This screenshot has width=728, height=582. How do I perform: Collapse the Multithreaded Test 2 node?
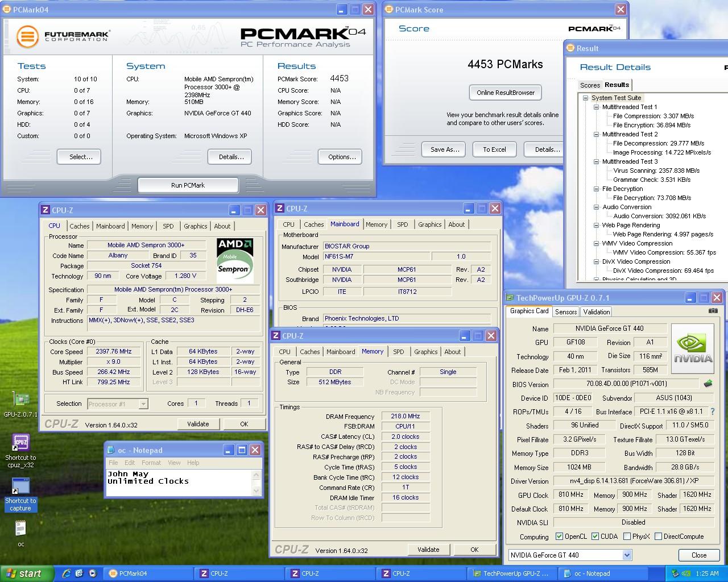coord(596,134)
